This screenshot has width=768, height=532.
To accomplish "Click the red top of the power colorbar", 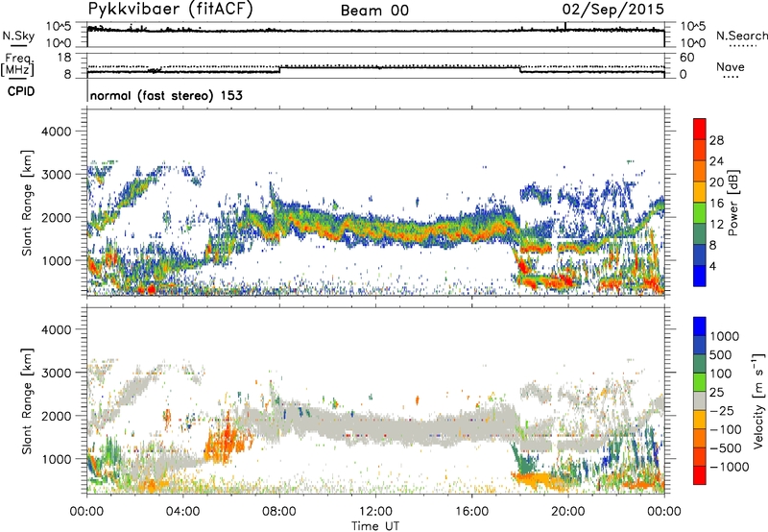I will tap(700, 129).
